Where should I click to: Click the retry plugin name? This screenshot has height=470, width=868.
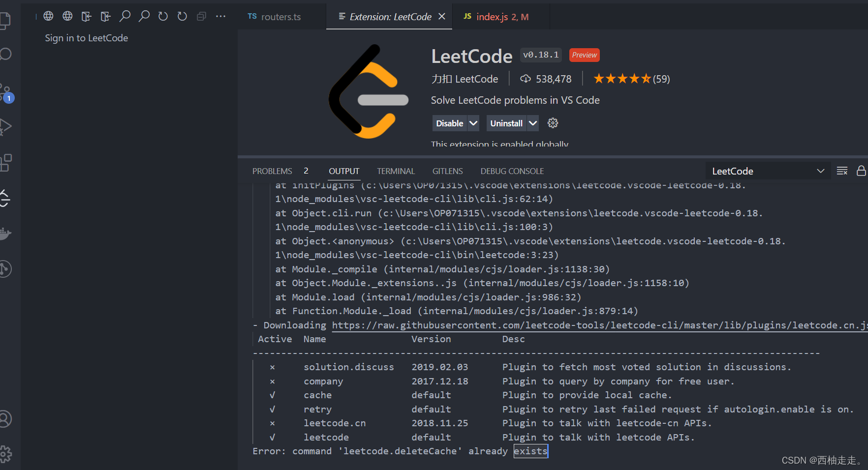(318, 410)
